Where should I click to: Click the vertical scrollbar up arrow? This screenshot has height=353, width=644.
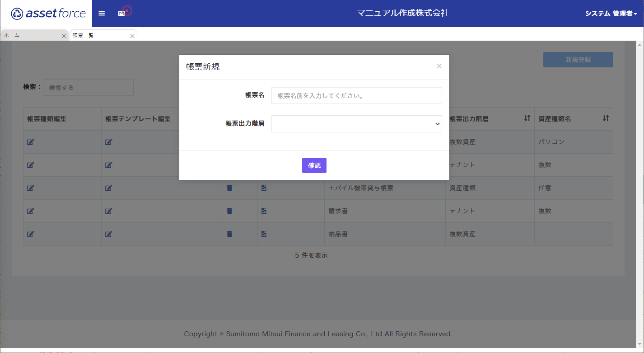(640, 45)
